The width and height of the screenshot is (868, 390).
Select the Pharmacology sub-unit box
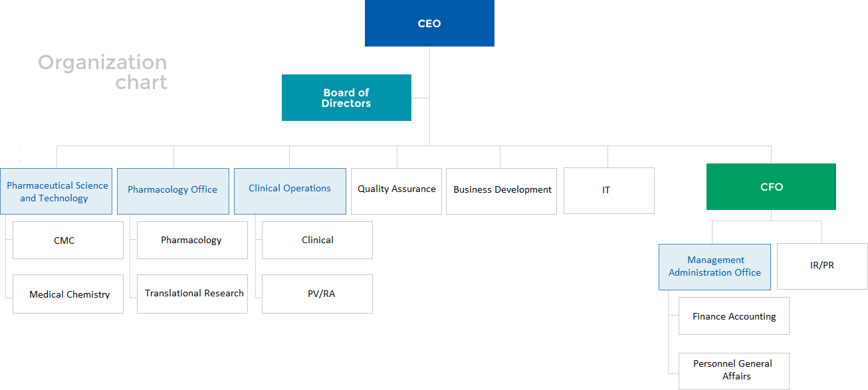[x=192, y=241]
